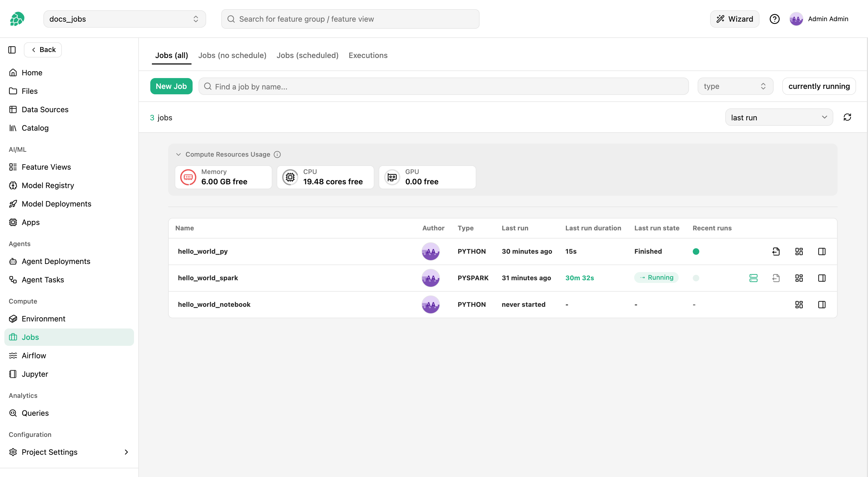Refresh the jobs list icon

click(847, 117)
